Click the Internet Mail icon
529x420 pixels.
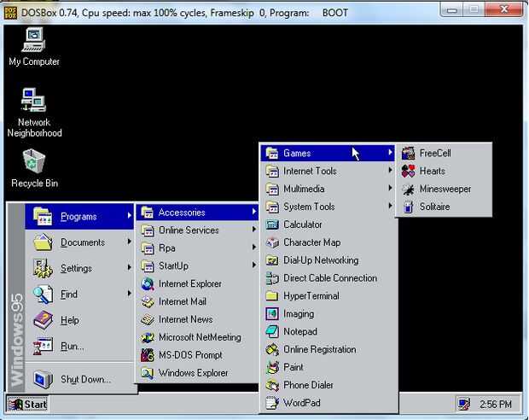coord(148,302)
